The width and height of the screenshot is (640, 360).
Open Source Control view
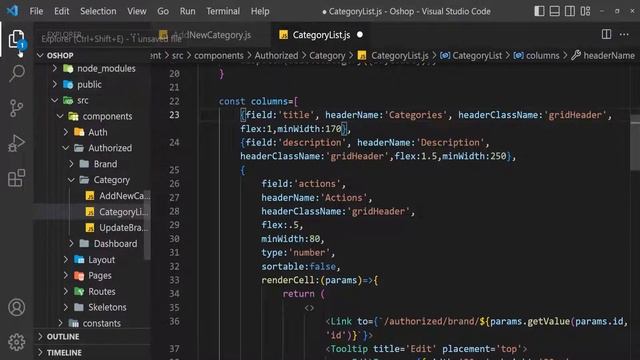click(x=16, y=109)
